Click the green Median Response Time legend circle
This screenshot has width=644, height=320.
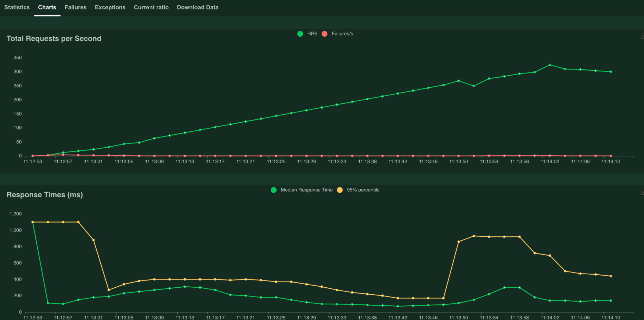tap(274, 190)
